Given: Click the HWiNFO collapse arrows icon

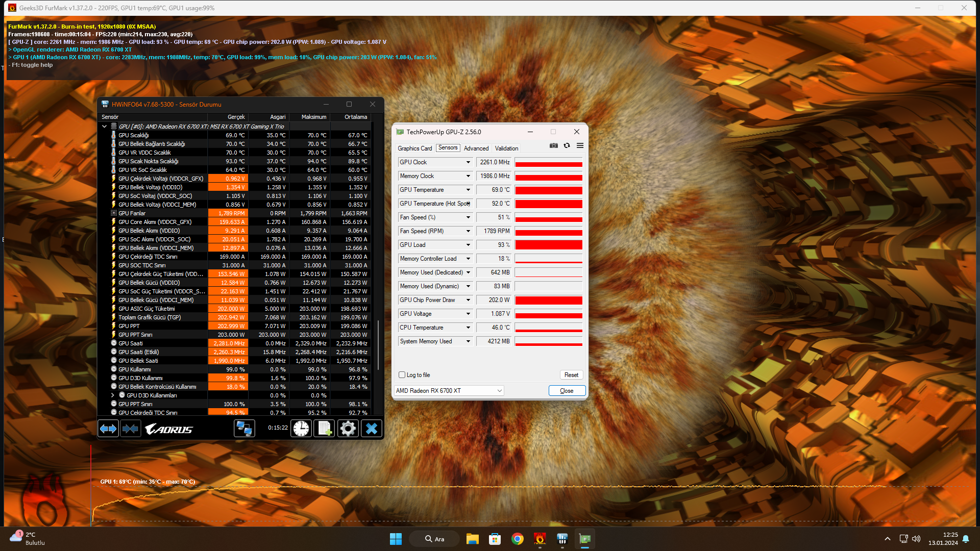Looking at the screenshot, I should pyautogui.click(x=130, y=429).
